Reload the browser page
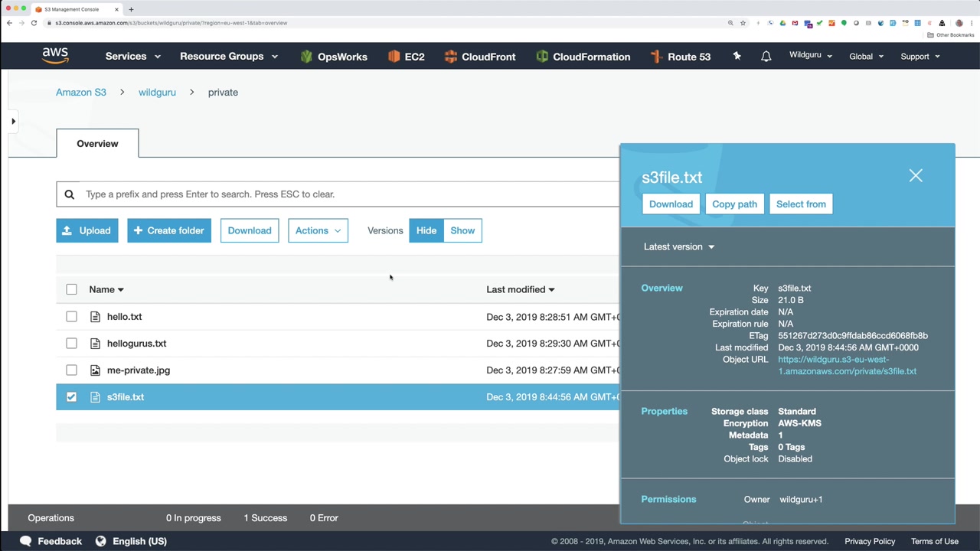The width and height of the screenshot is (980, 551). [x=34, y=23]
